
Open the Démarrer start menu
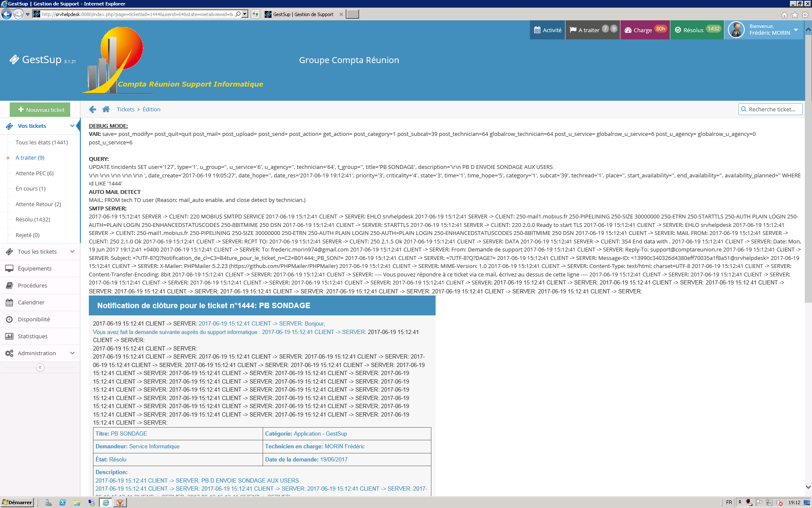[17, 502]
